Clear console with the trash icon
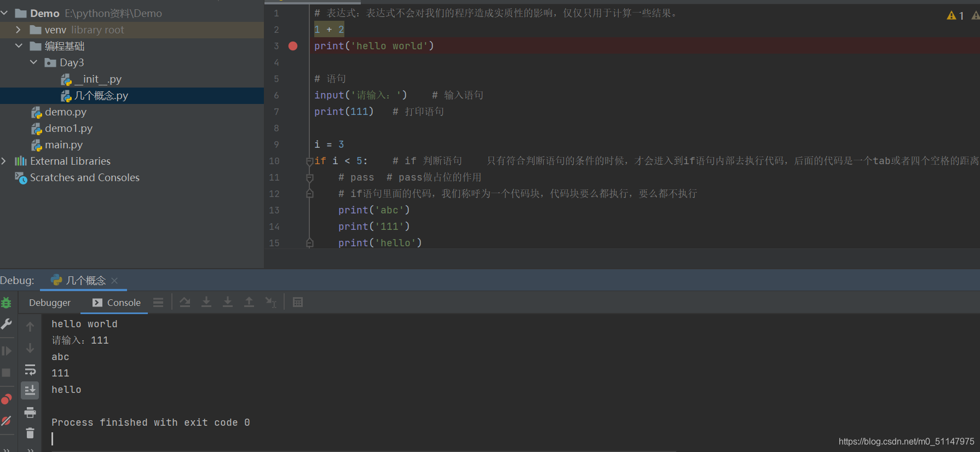This screenshot has width=980, height=452. pos(30,433)
